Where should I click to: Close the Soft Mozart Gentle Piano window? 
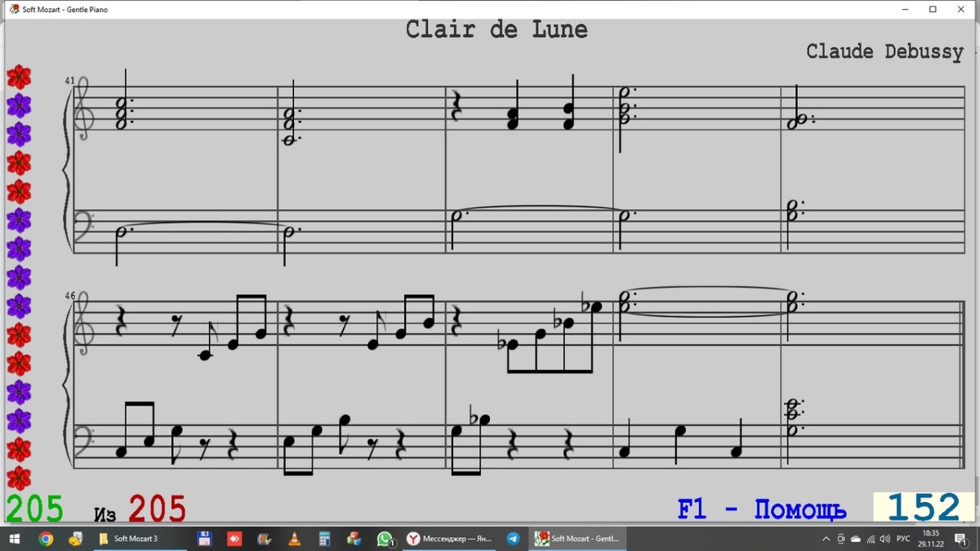click(961, 10)
